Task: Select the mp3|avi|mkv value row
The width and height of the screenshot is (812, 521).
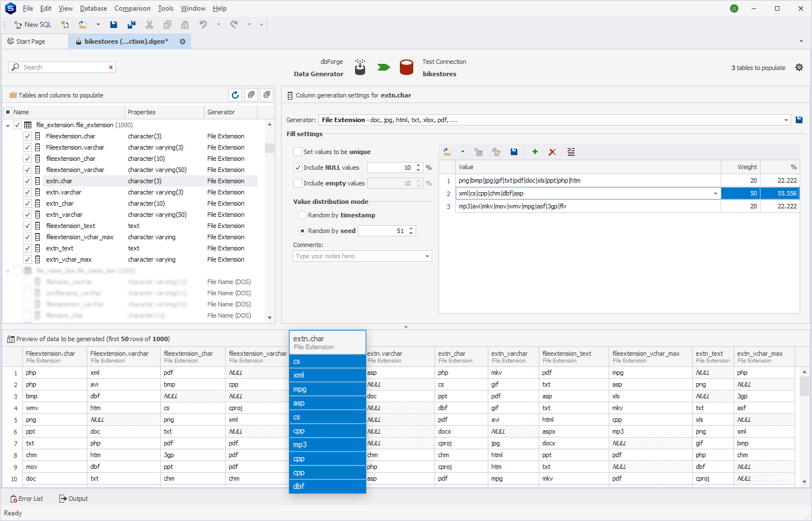Action: [619, 206]
